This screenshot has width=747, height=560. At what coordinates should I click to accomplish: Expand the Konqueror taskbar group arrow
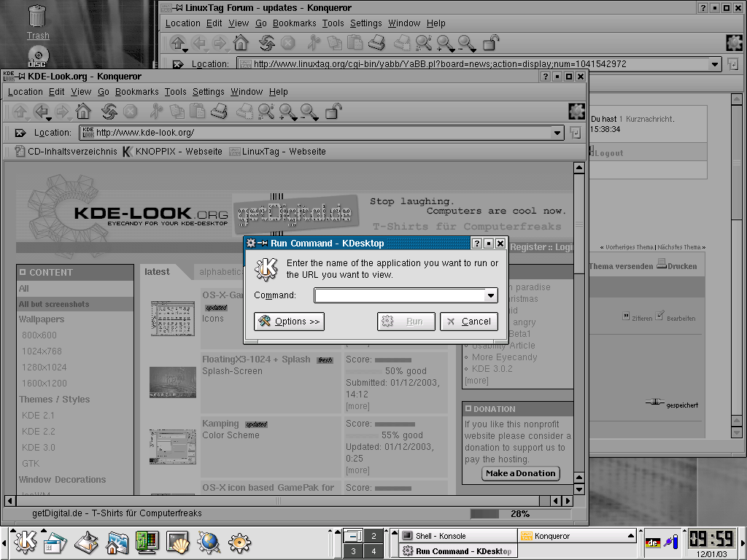[631, 536]
